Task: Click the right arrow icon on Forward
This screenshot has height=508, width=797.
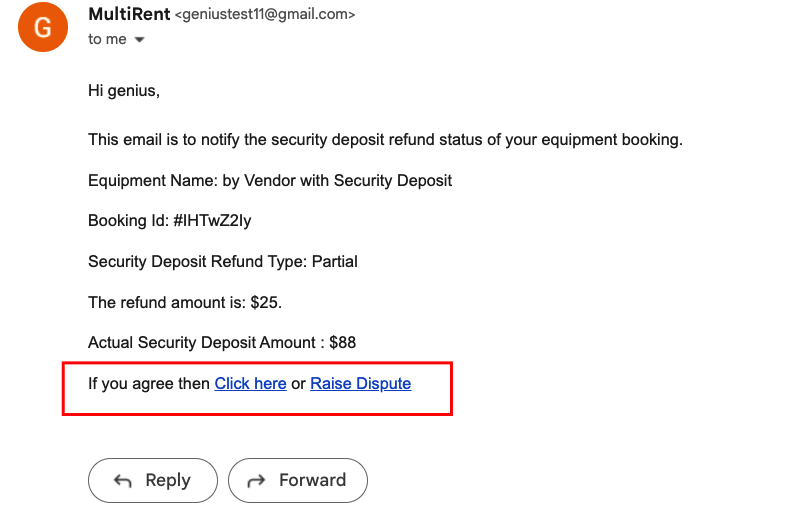Action: point(257,481)
